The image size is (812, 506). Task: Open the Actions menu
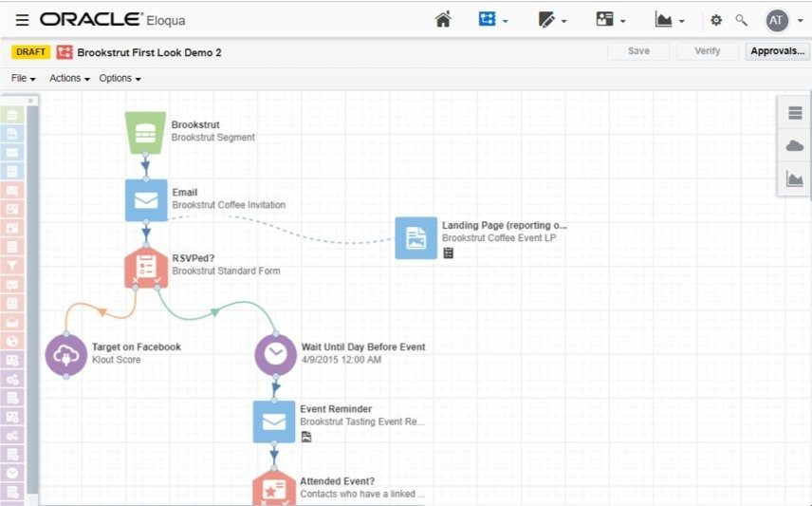click(69, 78)
